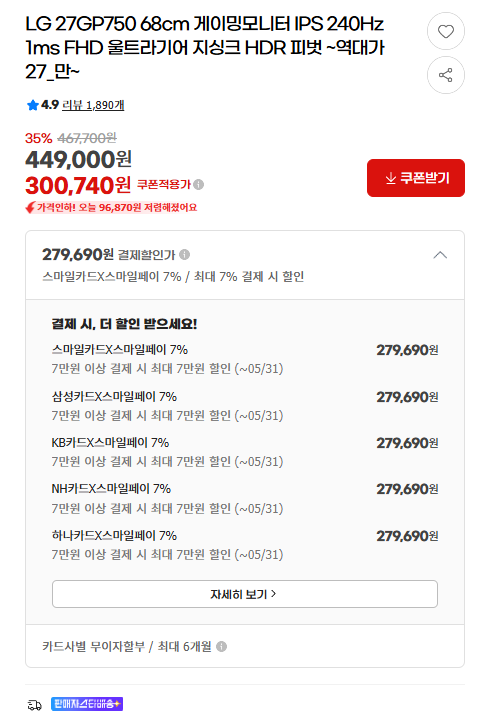491x721 pixels.
Task: Click the heart wishlist icon
Action: point(445,31)
